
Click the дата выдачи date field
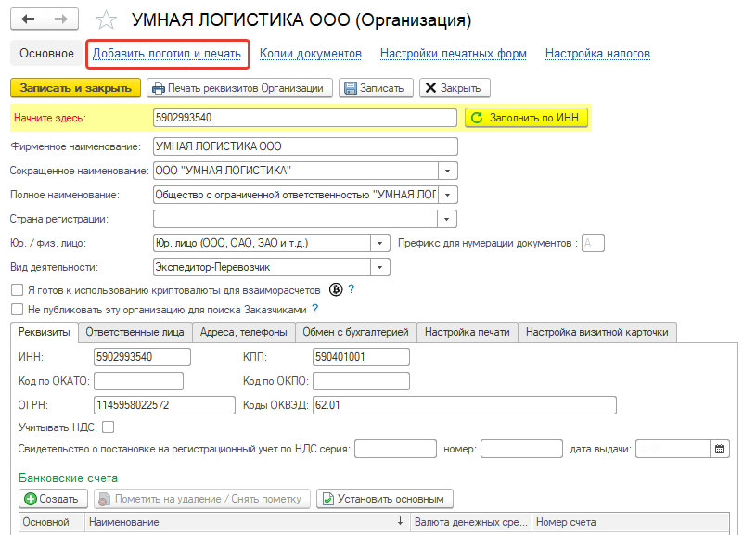(673, 449)
